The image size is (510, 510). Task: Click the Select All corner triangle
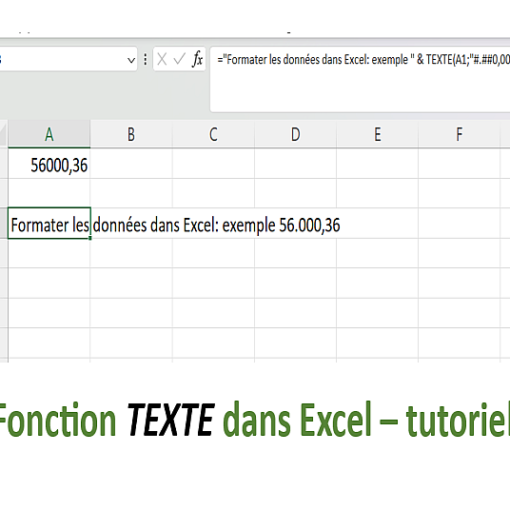click(x=4, y=134)
